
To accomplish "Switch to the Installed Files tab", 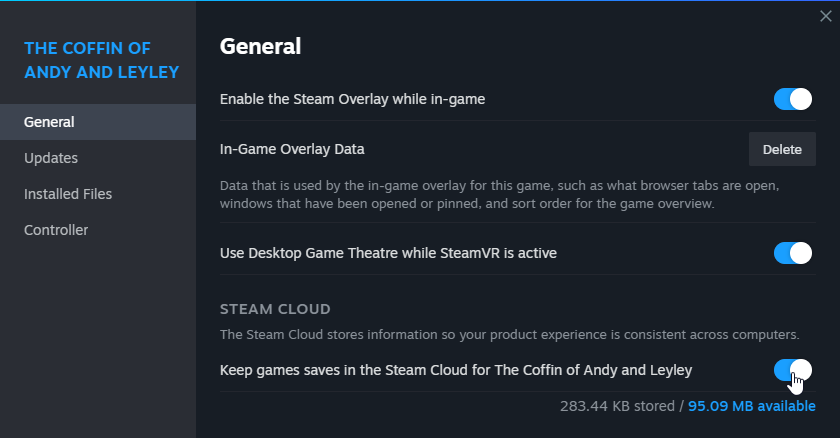I will tap(68, 194).
